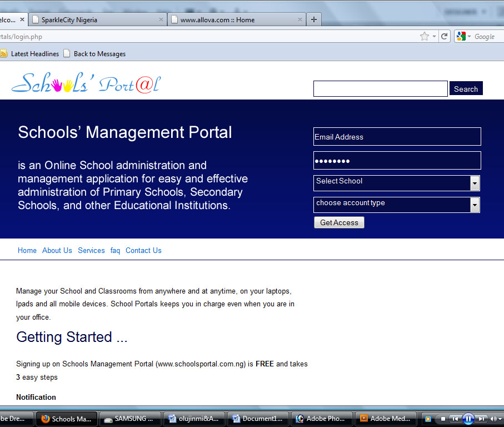504x427 pixels.
Task: Switch to Adobe Photoshop in the taskbar
Action: [x=322, y=419]
